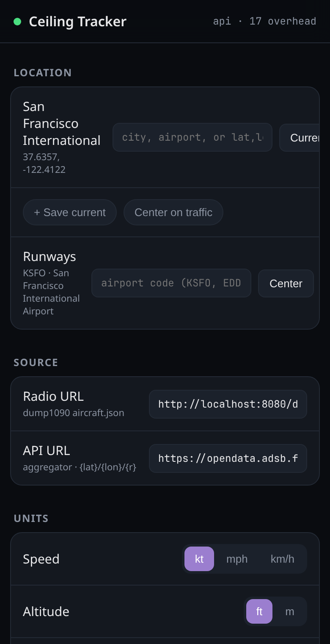Click the Altitude row label
Image resolution: width=330 pixels, height=644 pixels.
click(x=46, y=611)
